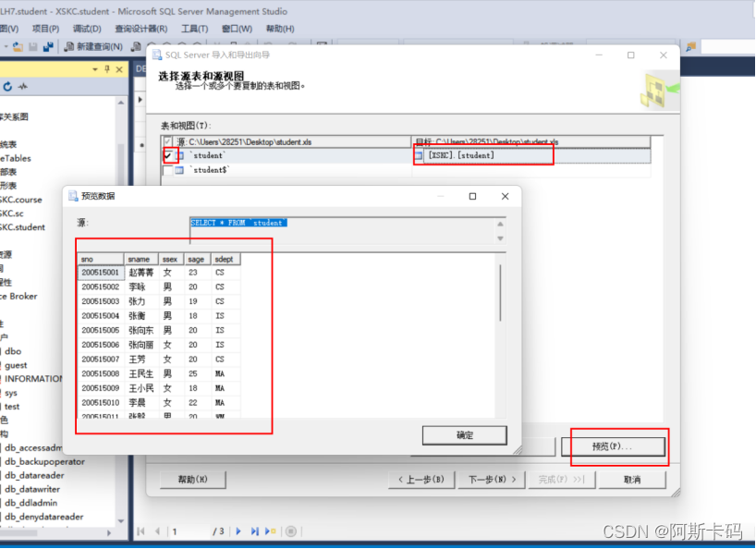The image size is (756, 549).
Task: Select the guest tree item
Action: [x=16, y=365]
